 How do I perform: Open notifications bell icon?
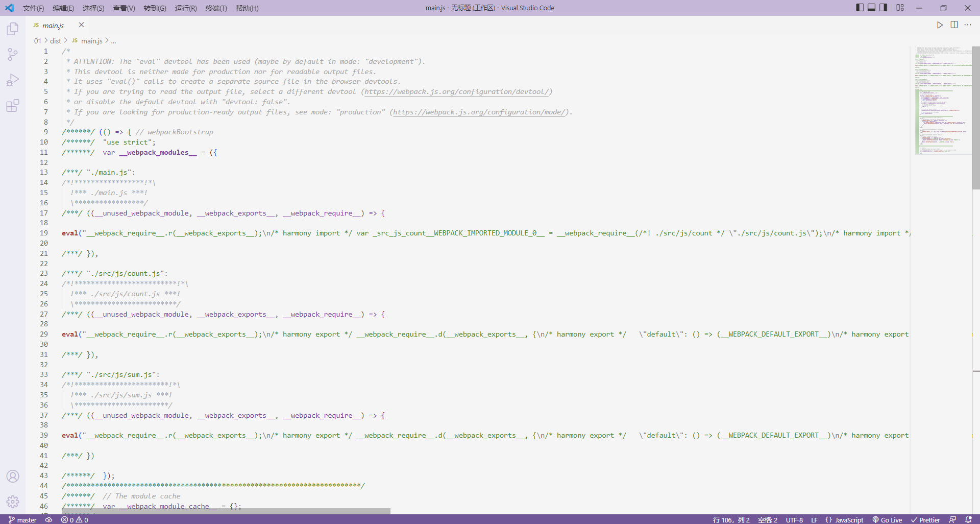coord(968,520)
